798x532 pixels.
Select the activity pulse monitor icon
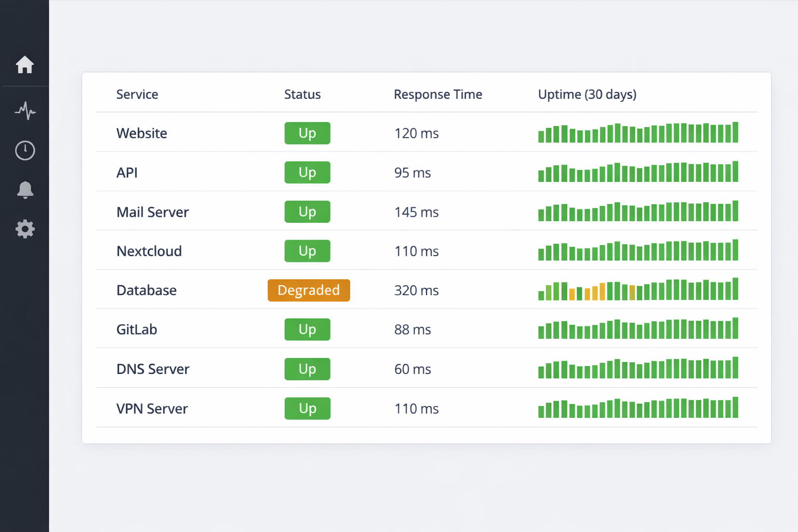click(24, 111)
